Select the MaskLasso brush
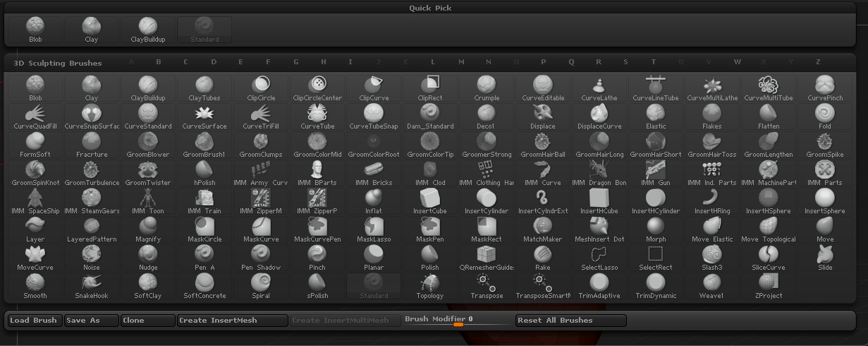 tap(374, 230)
